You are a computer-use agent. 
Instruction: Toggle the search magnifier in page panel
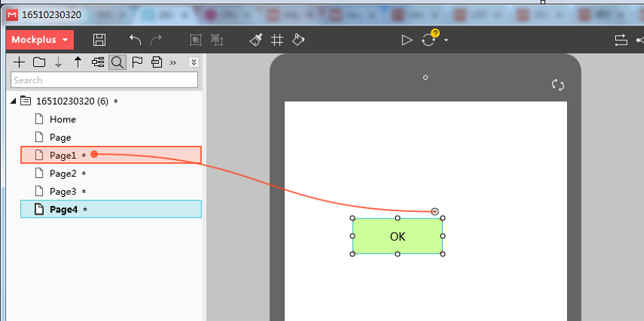click(117, 62)
